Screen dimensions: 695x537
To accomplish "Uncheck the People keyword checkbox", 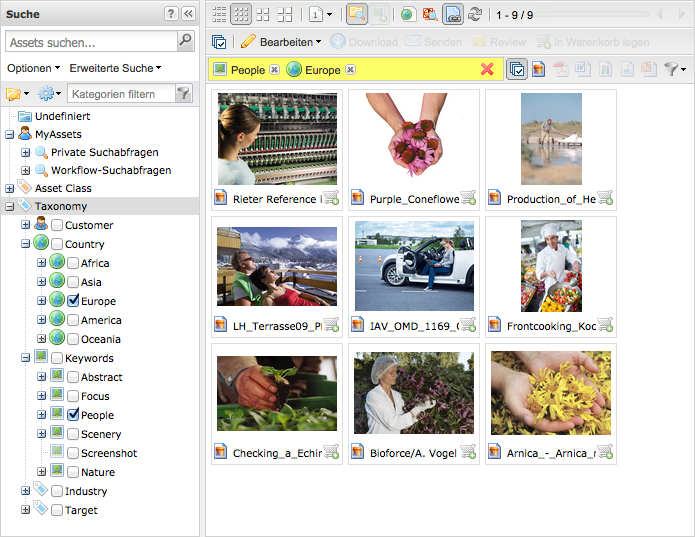I will [x=73, y=415].
